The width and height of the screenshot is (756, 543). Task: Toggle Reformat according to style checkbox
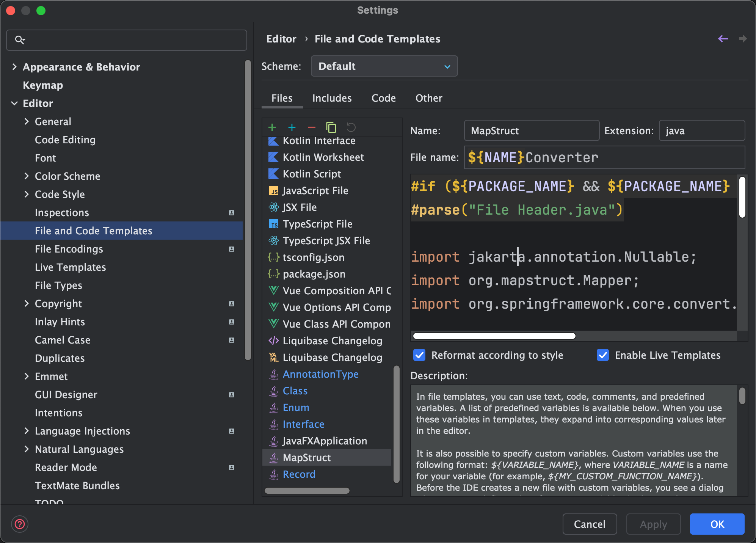click(x=419, y=355)
